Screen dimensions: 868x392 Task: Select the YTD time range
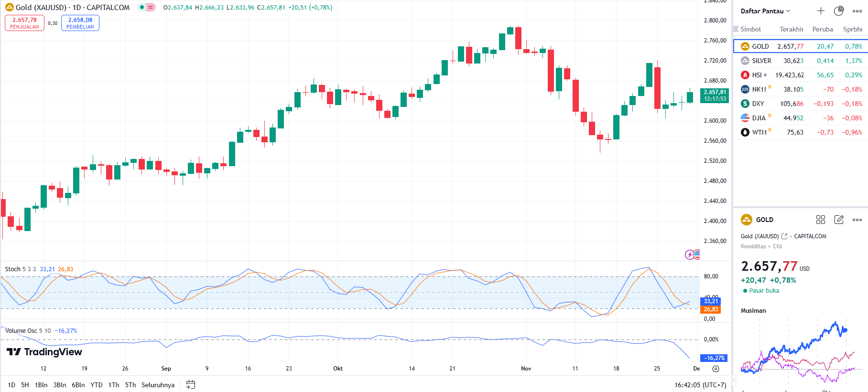(x=97, y=385)
